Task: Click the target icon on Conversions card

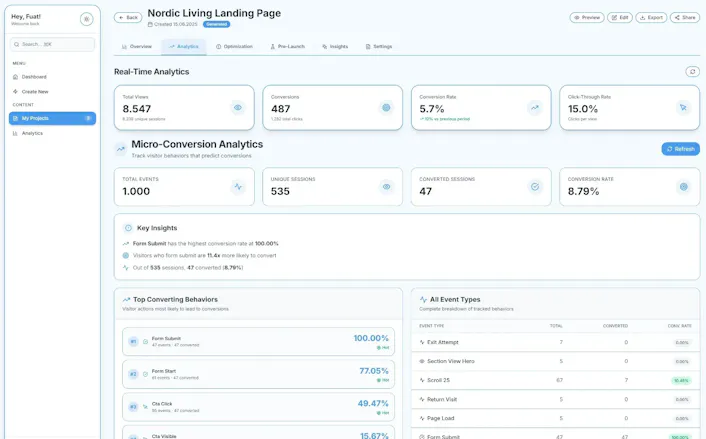Action: [x=386, y=108]
